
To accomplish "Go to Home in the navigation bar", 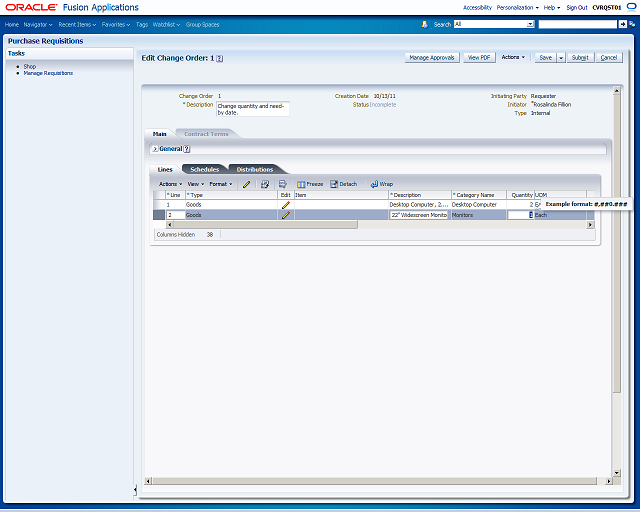I will (12, 24).
